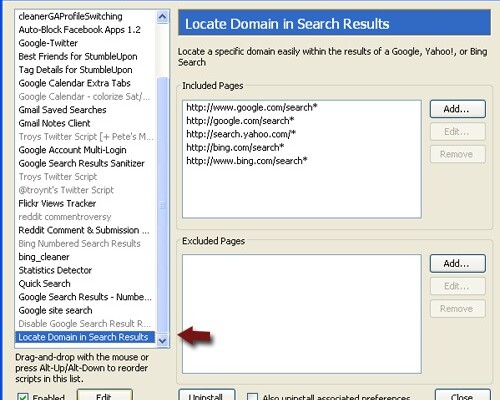
Task: Select Locate Domain in Search Results script
Action: (x=85, y=337)
